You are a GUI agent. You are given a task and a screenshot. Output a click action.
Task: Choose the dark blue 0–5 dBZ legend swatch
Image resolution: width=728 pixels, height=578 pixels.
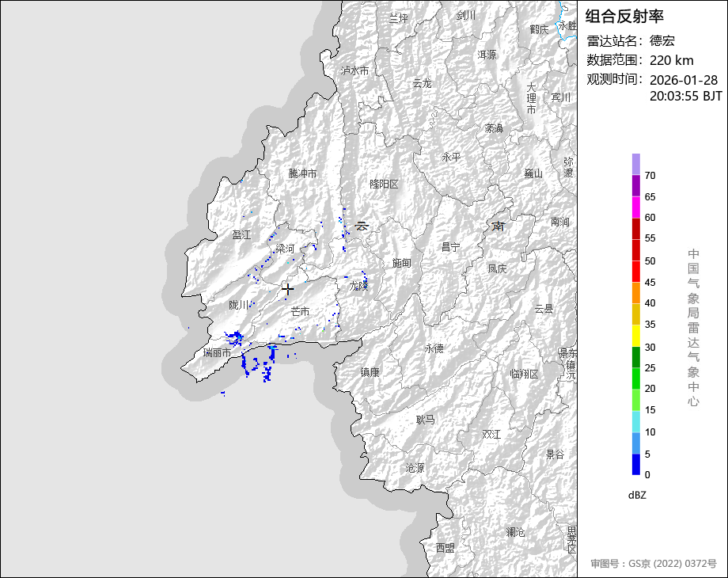(x=636, y=465)
